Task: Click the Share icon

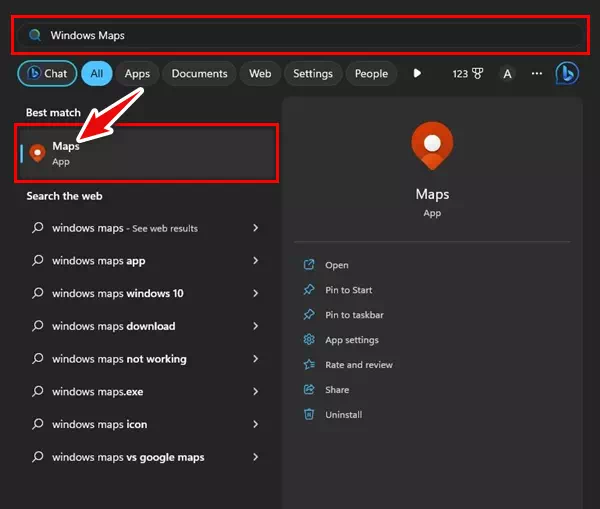Action: click(x=309, y=389)
